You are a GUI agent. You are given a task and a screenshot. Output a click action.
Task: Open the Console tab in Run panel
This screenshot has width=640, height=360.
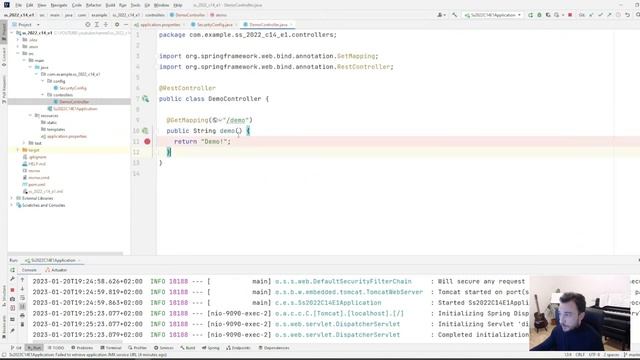[29, 270]
